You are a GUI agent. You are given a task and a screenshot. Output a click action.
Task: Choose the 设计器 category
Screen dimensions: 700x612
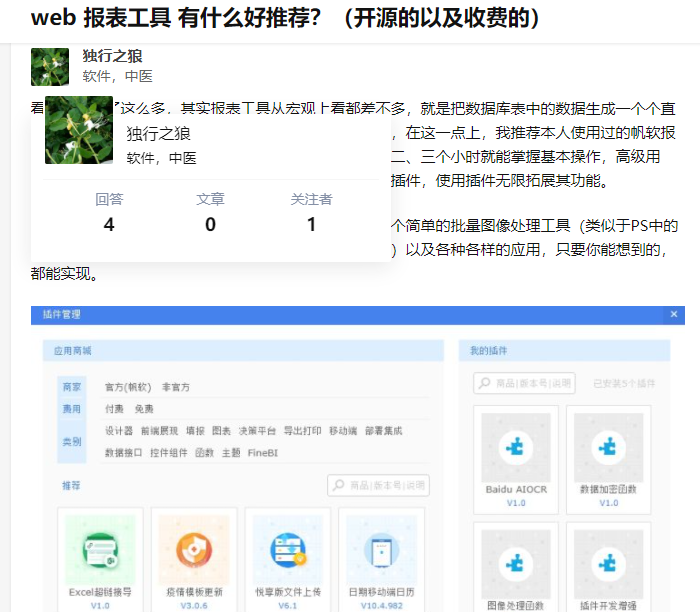click(x=119, y=431)
